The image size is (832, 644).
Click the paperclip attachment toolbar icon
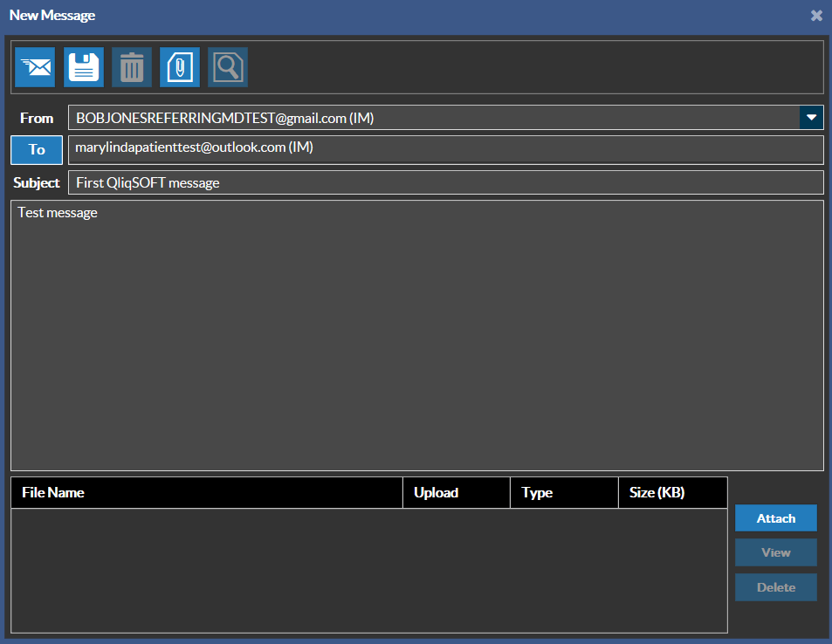click(x=180, y=67)
